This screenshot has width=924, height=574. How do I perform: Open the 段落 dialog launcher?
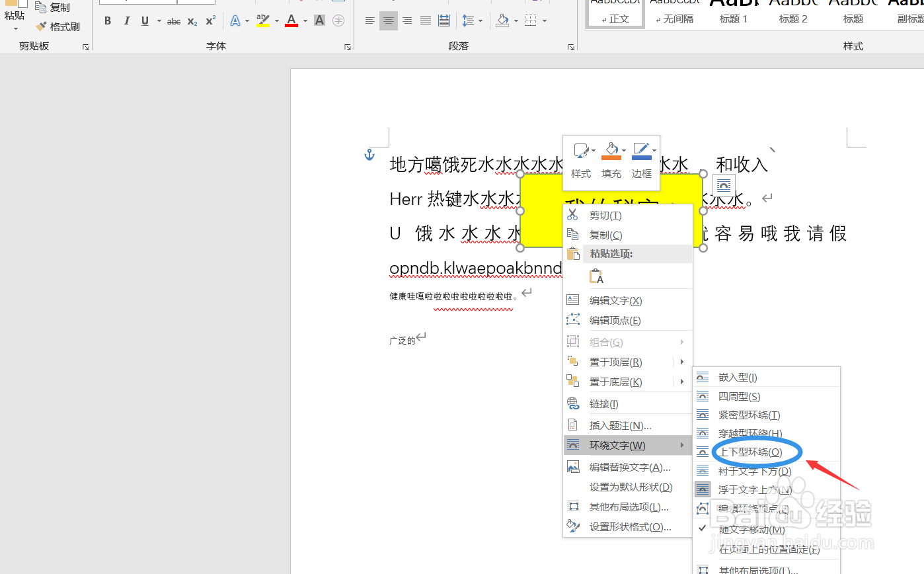[x=570, y=46]
